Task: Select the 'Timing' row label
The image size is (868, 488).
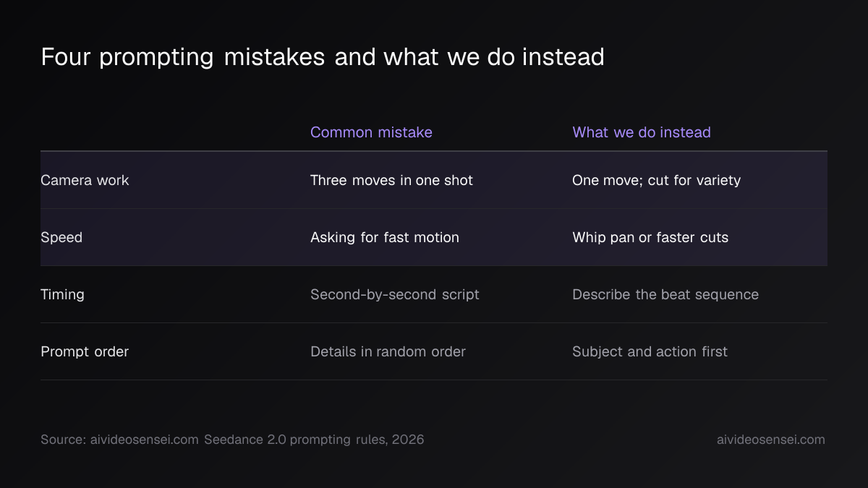Action: pyautogui.click(x=62, y=294)
